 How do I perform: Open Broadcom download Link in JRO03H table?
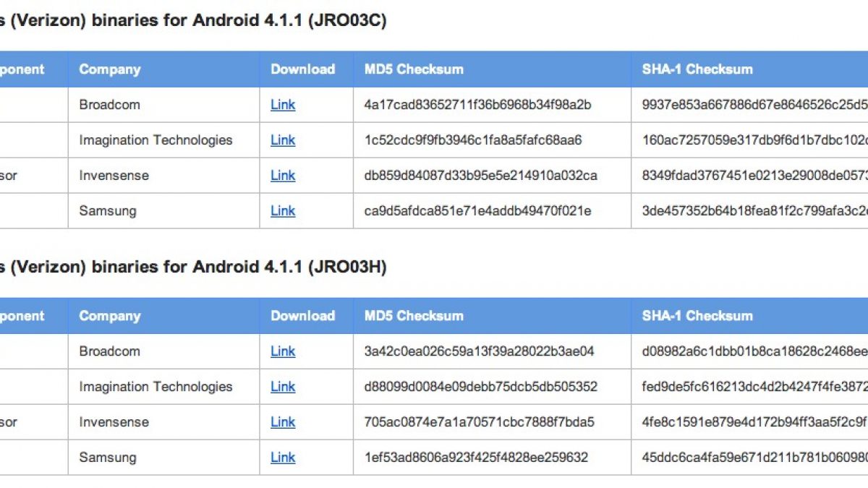[283, 351]
